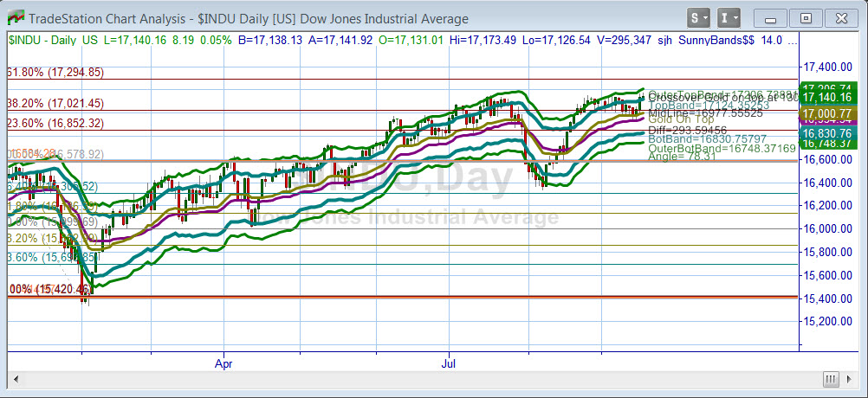Screen dimensions: 868x398
Task: Click the '14.0' indicator input value
Action: click(771, 41)
